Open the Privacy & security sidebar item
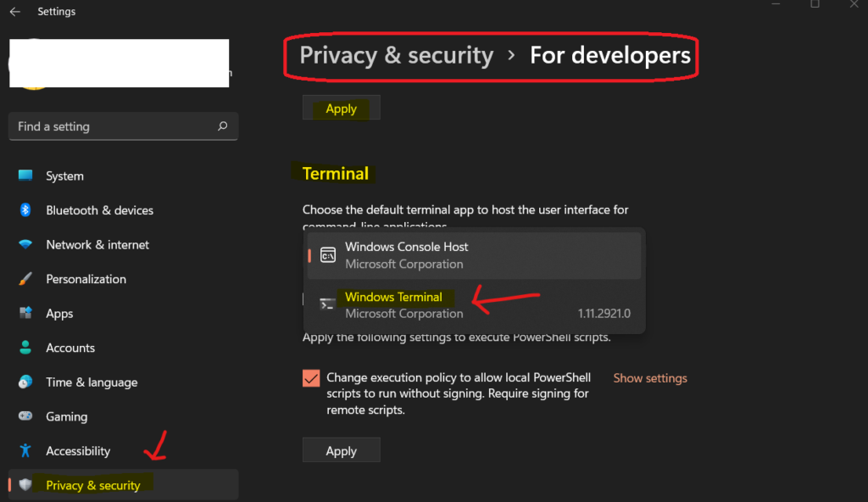This screenshot has width=868, height=502. pos(92,485)
